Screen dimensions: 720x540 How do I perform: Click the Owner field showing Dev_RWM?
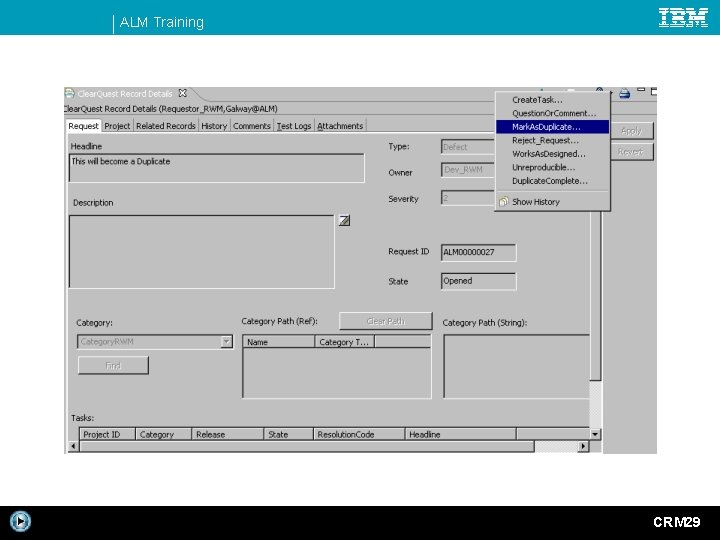(x=468, y=170)
